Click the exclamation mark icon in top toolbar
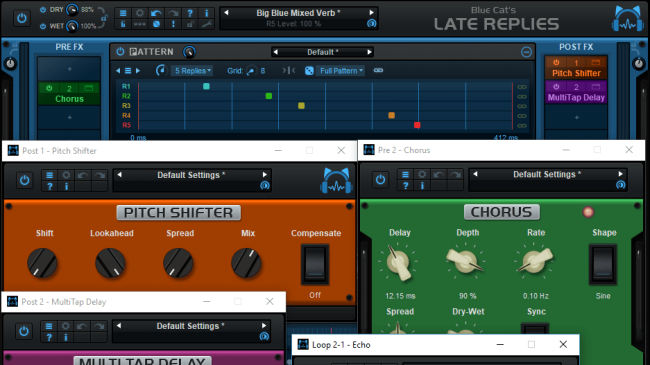 click(x=173, y=24)
